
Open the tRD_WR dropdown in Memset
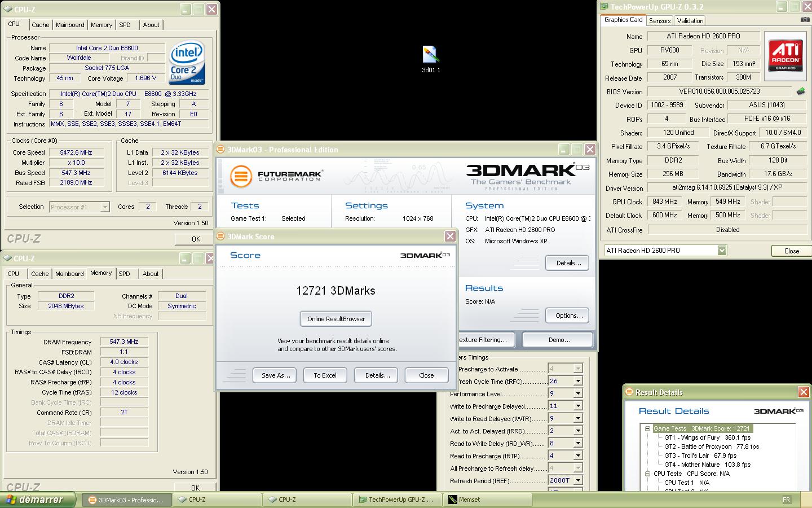pos(577,443)
